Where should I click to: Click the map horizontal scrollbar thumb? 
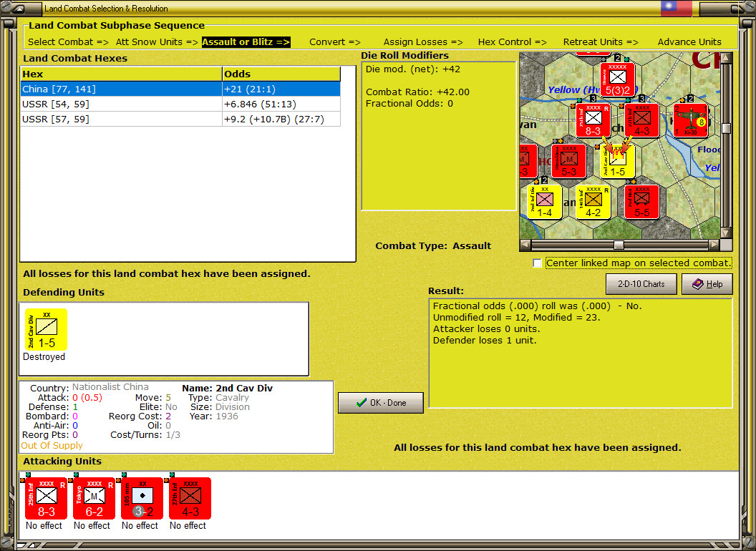click(x=619, y=245)
